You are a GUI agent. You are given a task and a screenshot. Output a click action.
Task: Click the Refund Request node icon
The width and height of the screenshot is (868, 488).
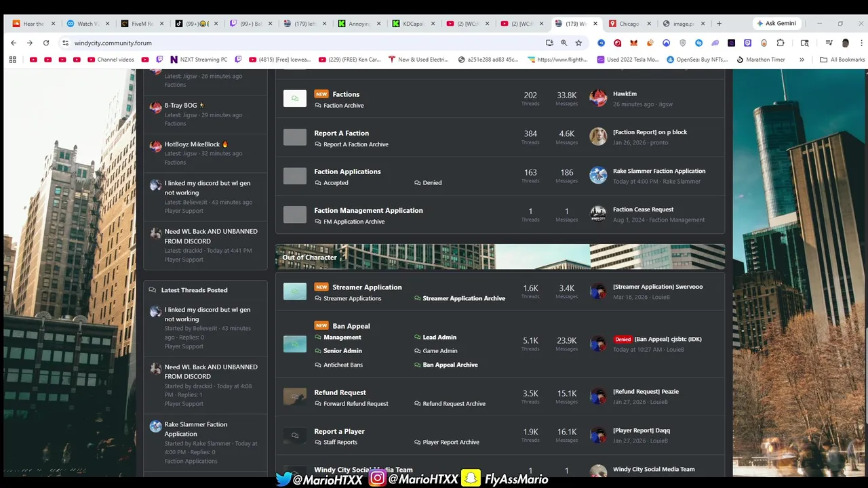coord(295,396)
